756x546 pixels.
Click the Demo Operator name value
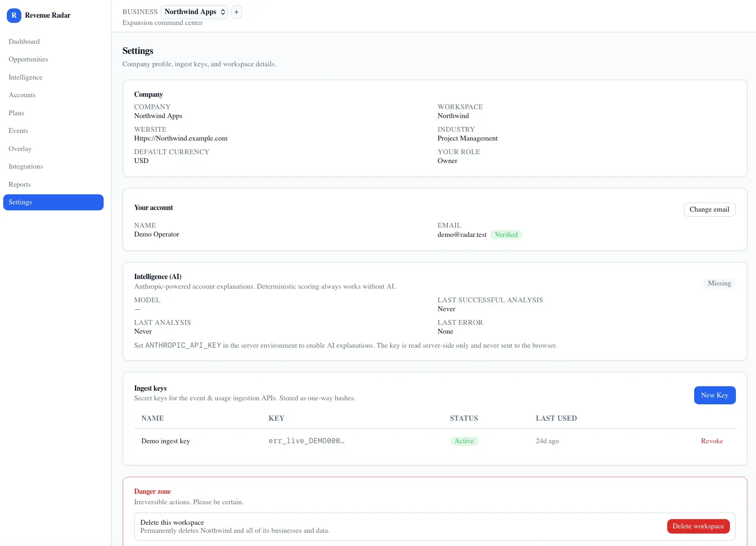[x=157, y=234]
